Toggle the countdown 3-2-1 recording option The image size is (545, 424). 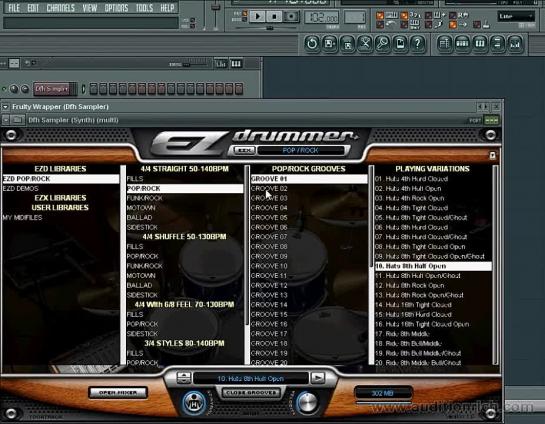pyautogui.click(x=404, y=16)
